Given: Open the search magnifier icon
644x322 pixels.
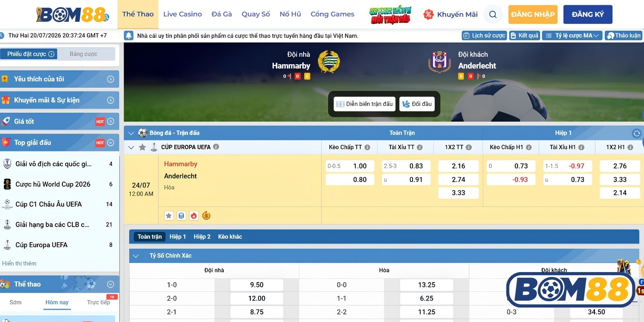Looking at the screenshot, I should [493, 14].
